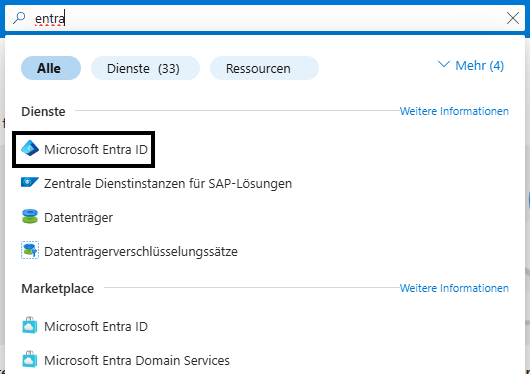
Task: Filter results by Dienste (33)
Action: pyautogui.click(x=145, y=68)
